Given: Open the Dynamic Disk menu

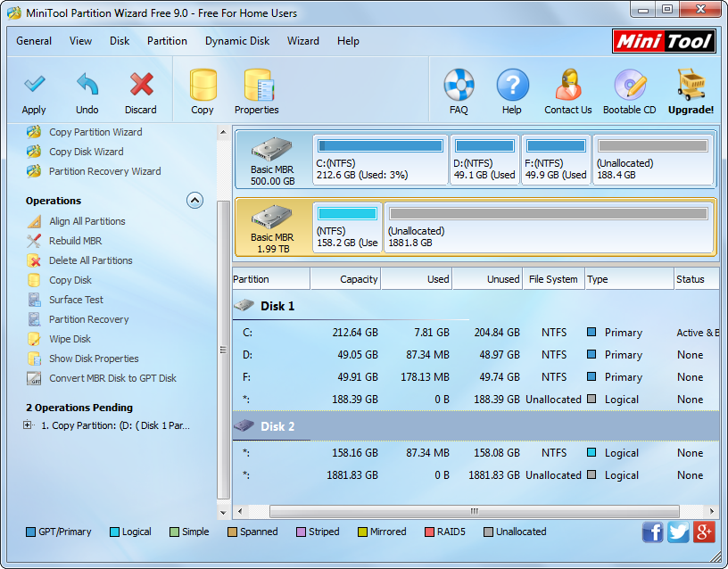Looking at the screenshot, I should coord(237,41).
